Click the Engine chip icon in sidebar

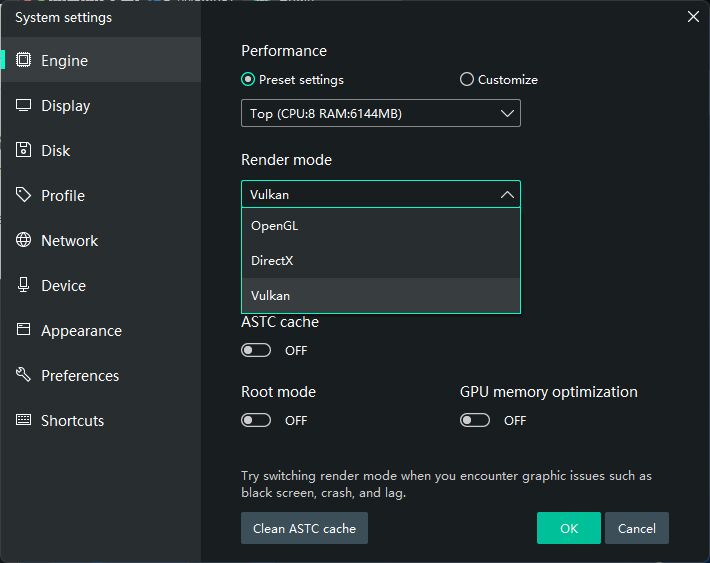pos(24,60)
